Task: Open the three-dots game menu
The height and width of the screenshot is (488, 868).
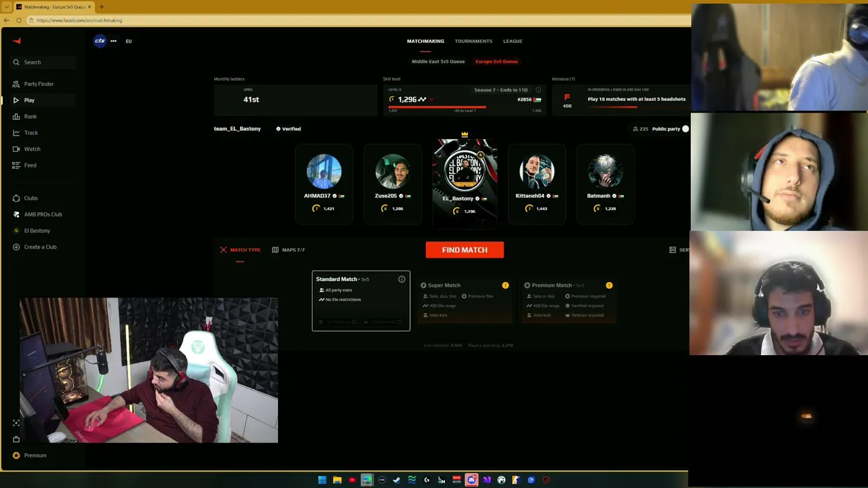Action: (x=113, y=41)
